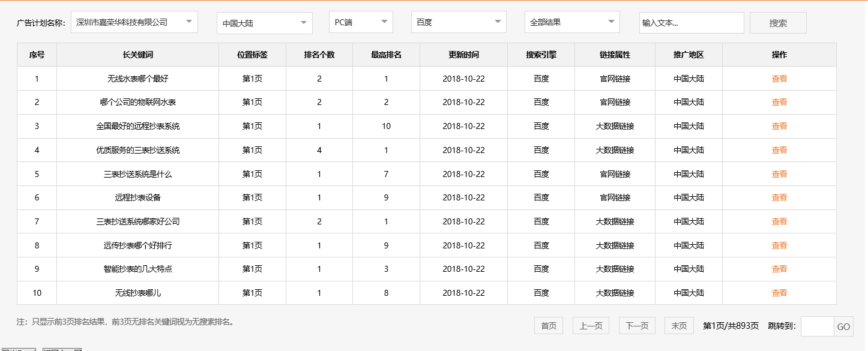Open 查看 details for 哪个公司的物联网水表
The height and width of the screenshot is (351, 868).
(779, 102)
